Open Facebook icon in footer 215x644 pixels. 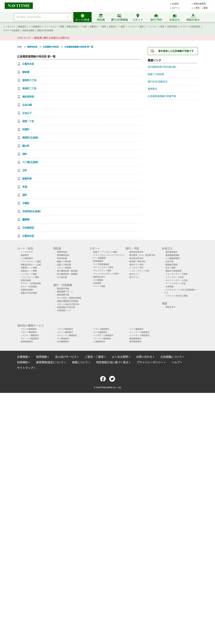tap(103, 379)
